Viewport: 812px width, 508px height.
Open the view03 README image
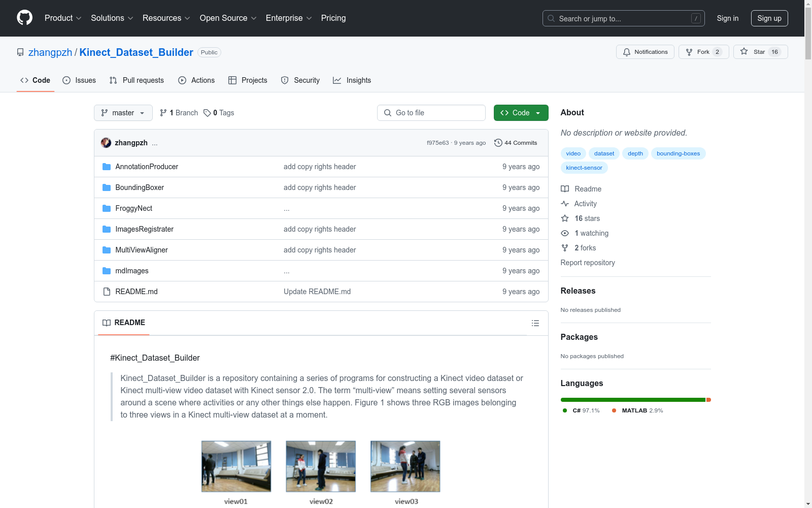(x=405, y=466)
